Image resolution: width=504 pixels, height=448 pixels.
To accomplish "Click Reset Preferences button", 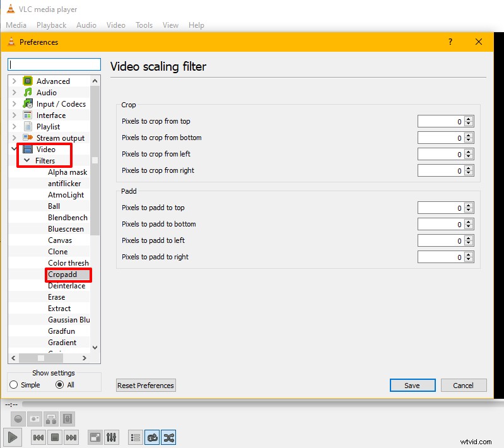I will 146,386.
